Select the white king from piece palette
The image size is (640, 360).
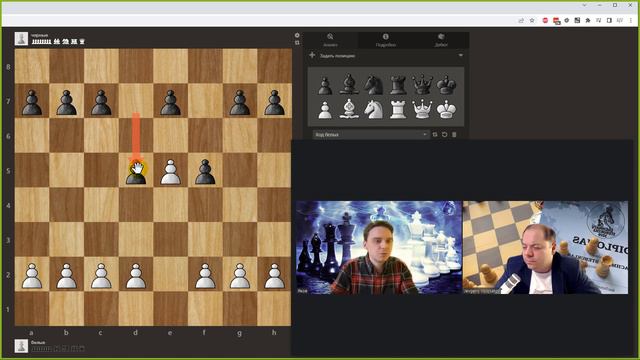pyautogui.click(x=447, y=109)
